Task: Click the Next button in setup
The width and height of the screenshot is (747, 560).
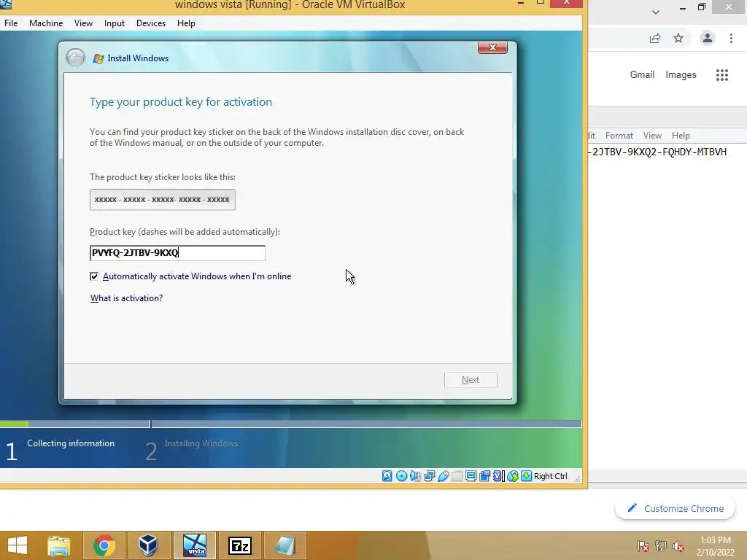Action: tap(471, 379)
